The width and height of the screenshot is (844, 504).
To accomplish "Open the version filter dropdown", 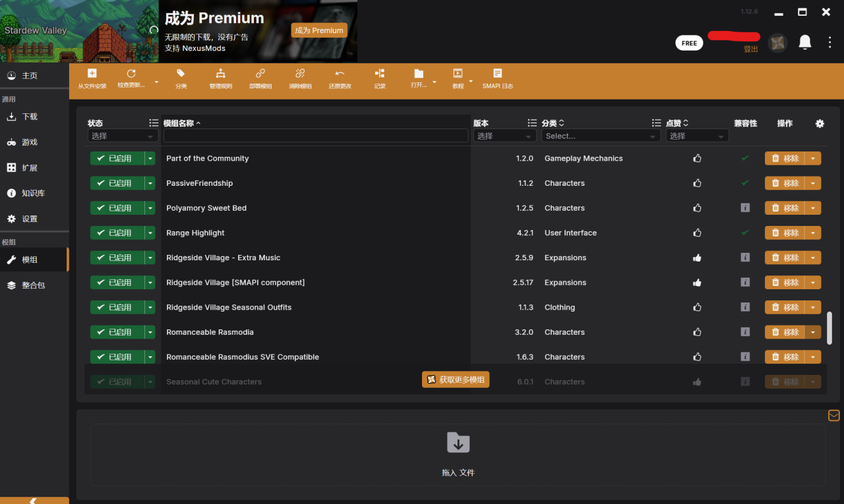I will coord(504,136).
